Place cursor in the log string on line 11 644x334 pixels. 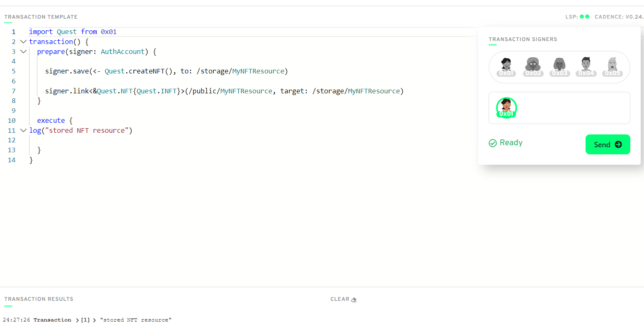pyautogui.click(x=87, y=131)
